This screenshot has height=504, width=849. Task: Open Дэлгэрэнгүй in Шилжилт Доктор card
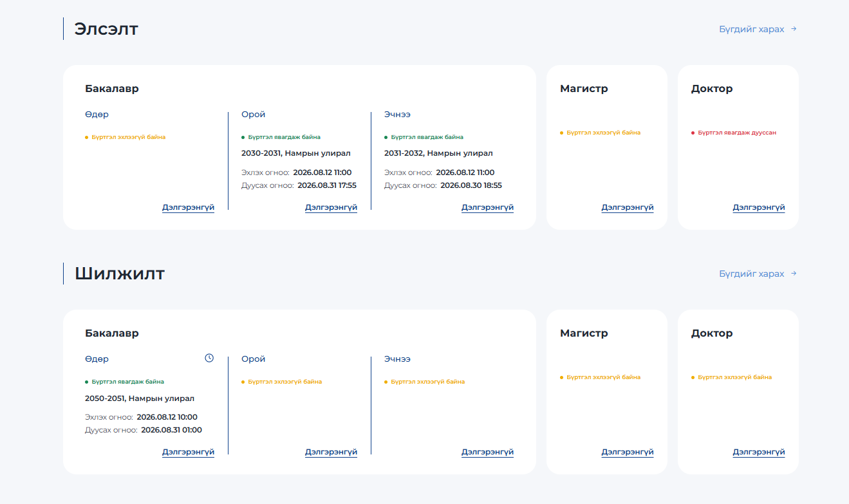pyautogui.click(x=759, y=452)
